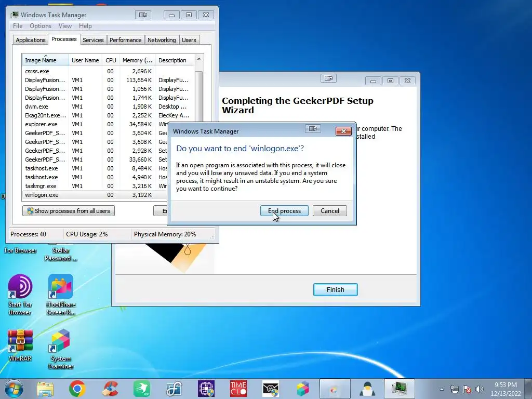Select the Ekag20nt.exe process row
Image resolution: width=532 pixels, height=399 pixels.
[108, 115]
